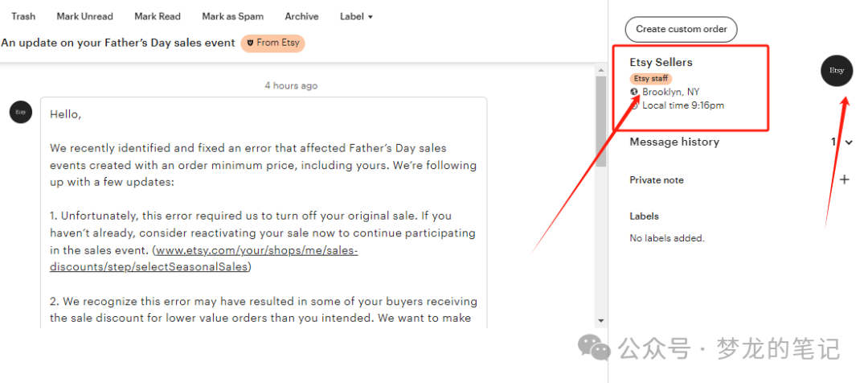Screen dimensions: 868x383
Task: Expand the Message history chevron
Action: coord(849,142)
